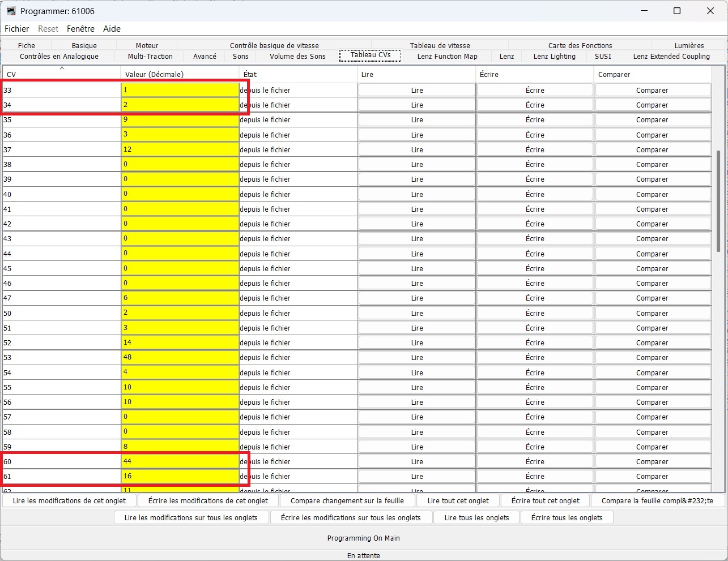
Task: Open the Aide menu
Action: click(x=112, y=29)
